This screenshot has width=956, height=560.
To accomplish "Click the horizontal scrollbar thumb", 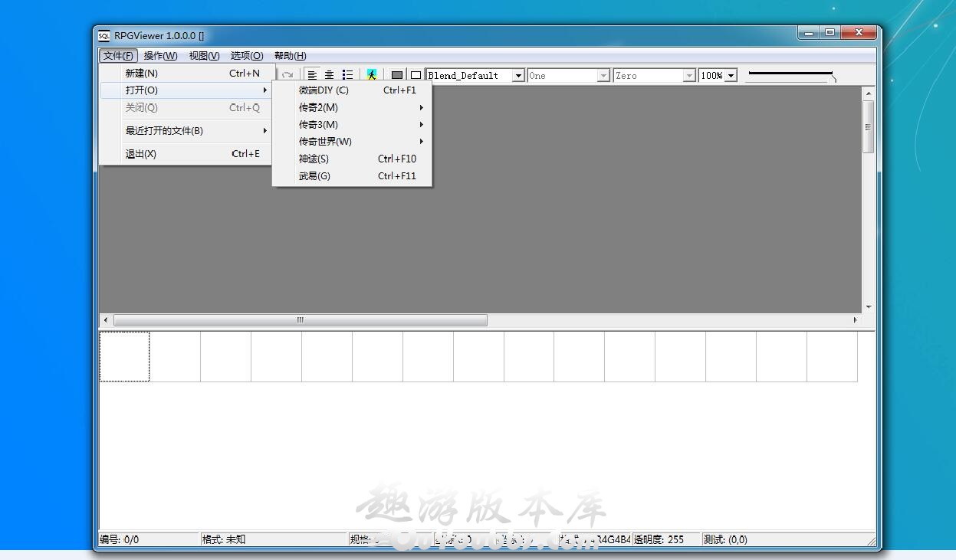I will [x=301, y=320].
